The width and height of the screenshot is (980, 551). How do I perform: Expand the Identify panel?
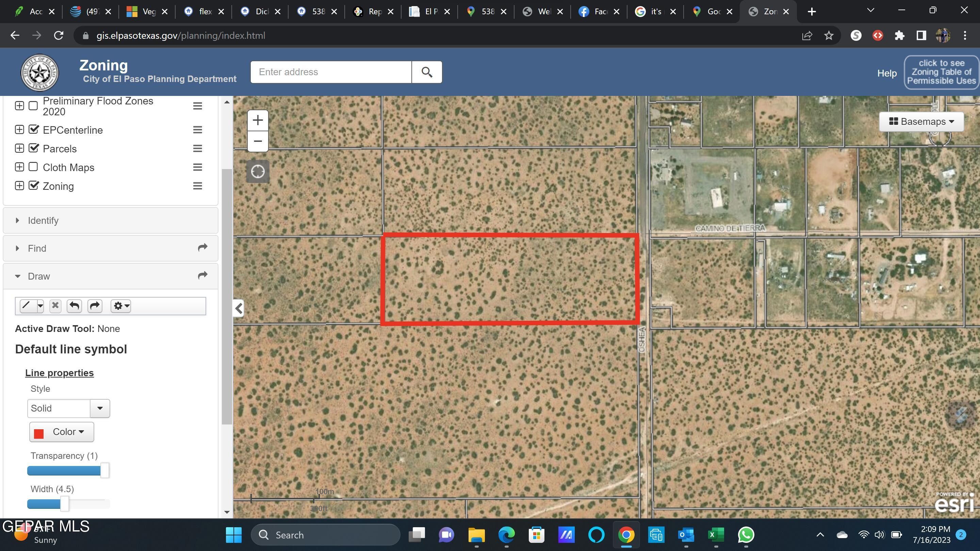[43, 220]
